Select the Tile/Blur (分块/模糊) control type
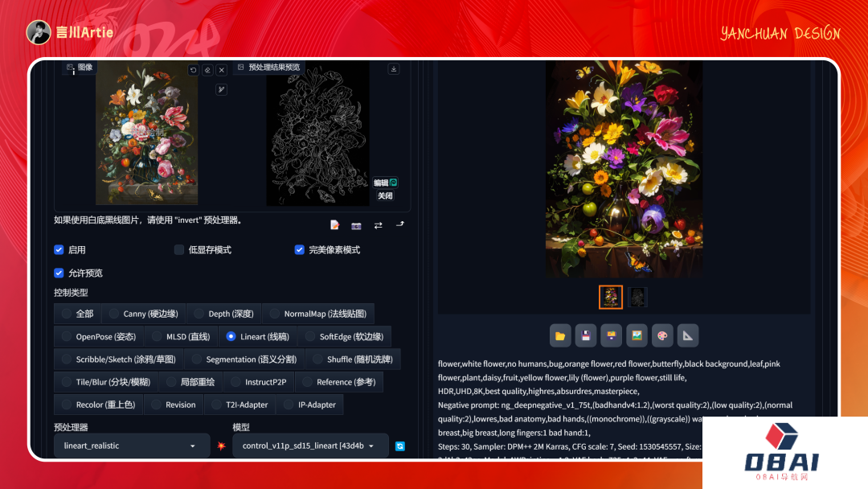This screenshot has height=489, width=868. click(x=106, y=382)
